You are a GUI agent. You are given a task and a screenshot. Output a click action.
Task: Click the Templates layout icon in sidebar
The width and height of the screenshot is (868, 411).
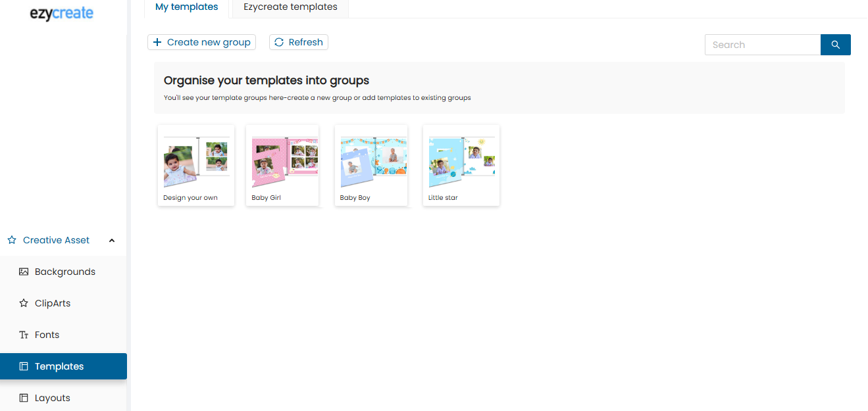(x=24, y=366)
